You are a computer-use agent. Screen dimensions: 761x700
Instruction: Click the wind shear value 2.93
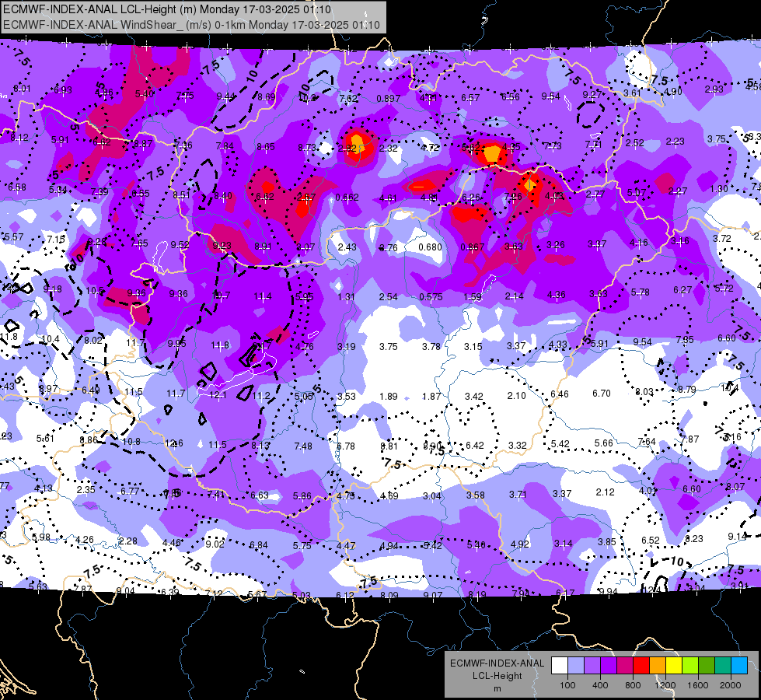pyautogui.click(x=714, y=89)
